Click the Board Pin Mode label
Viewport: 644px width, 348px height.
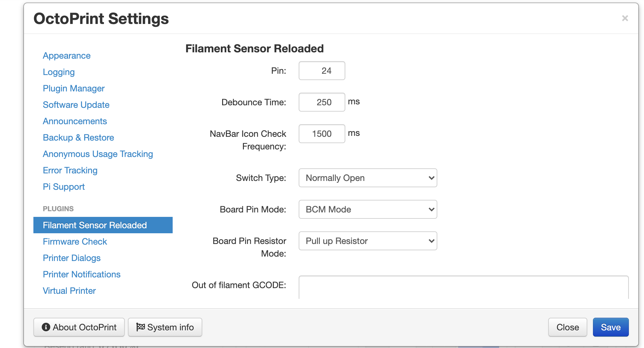tap(253, 209)
